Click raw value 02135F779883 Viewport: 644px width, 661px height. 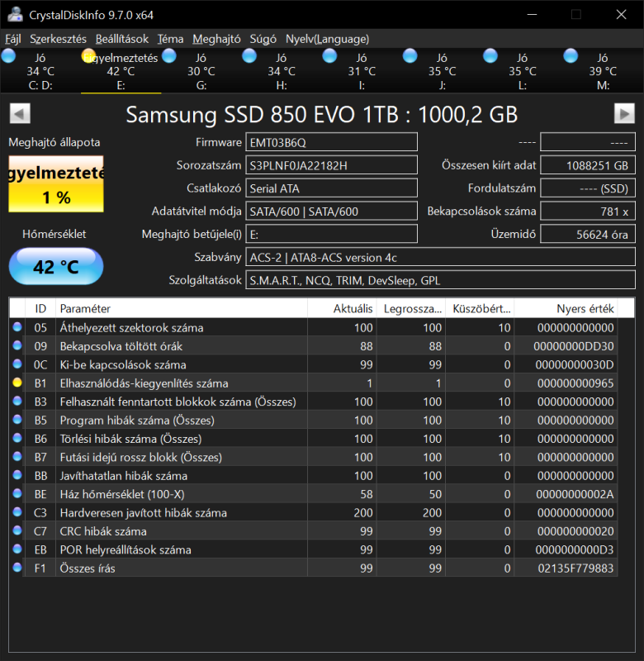[575, 568]
